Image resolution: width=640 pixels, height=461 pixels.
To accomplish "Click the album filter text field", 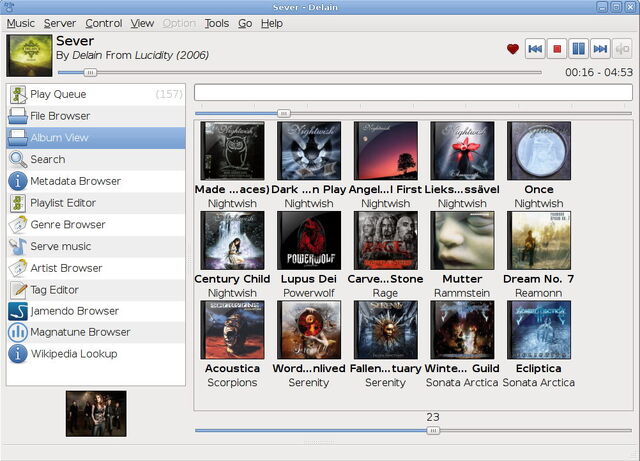I will tap(413, 92).
